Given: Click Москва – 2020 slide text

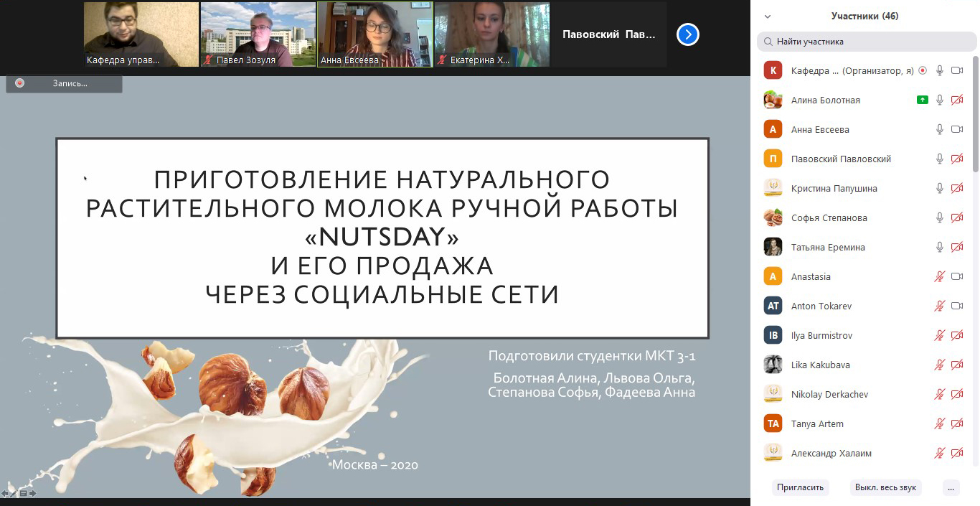Looking at the screenshot, I should coord(374,465).
